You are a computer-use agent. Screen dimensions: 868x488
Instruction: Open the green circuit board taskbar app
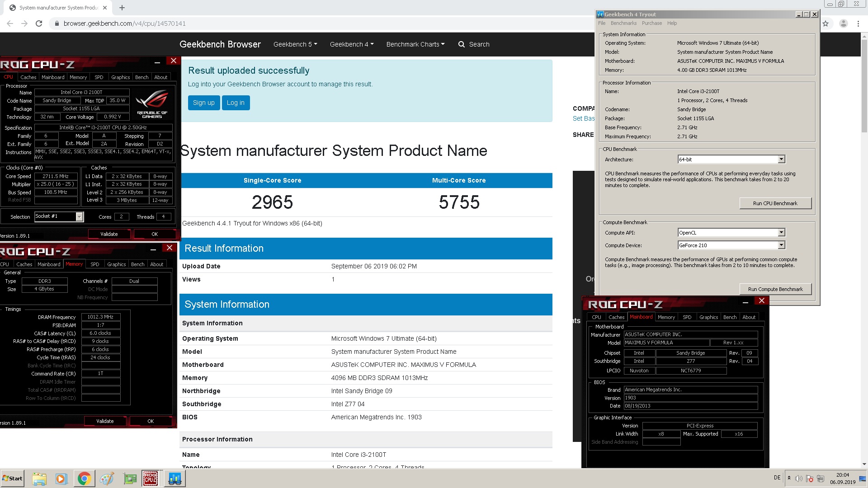tap(130, 479)
